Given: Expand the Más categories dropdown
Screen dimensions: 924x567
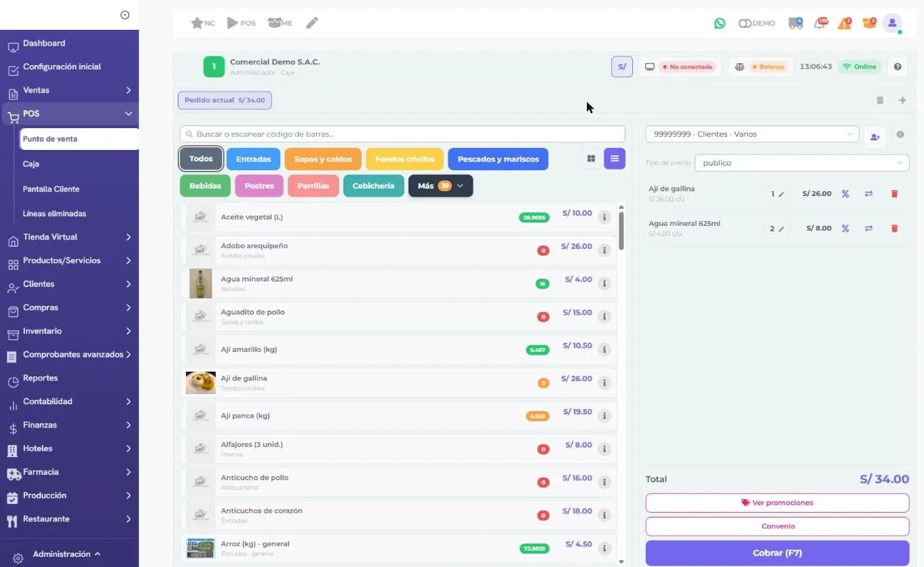Looking at the screenshot, I should pyautogui.click(x=440, y=186).
